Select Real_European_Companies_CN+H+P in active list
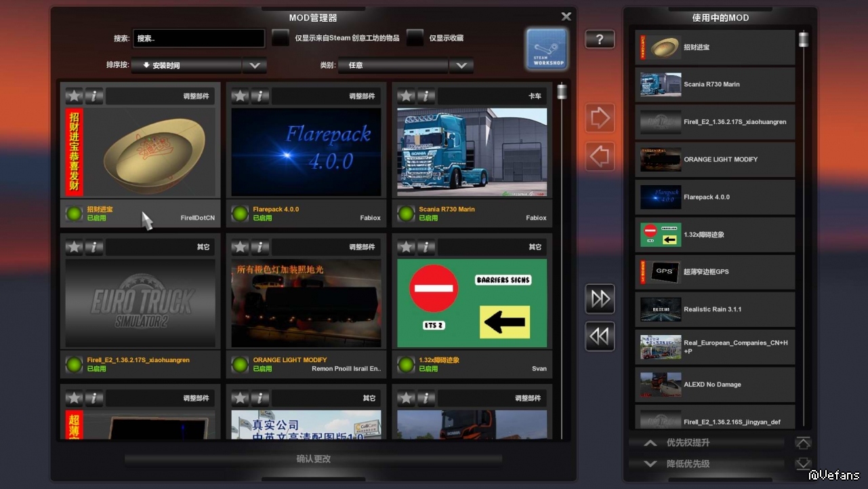This screenshot has height=489, width=868. pos(715,347)
